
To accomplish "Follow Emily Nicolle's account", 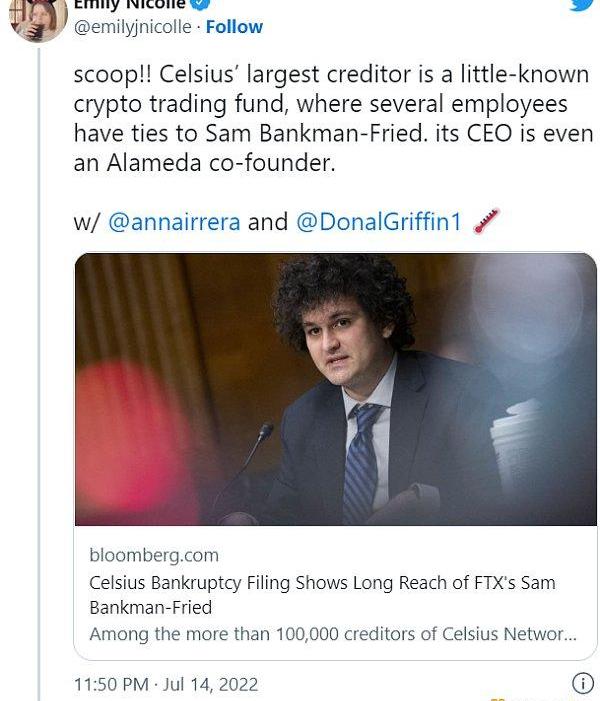I will (234, 27).
